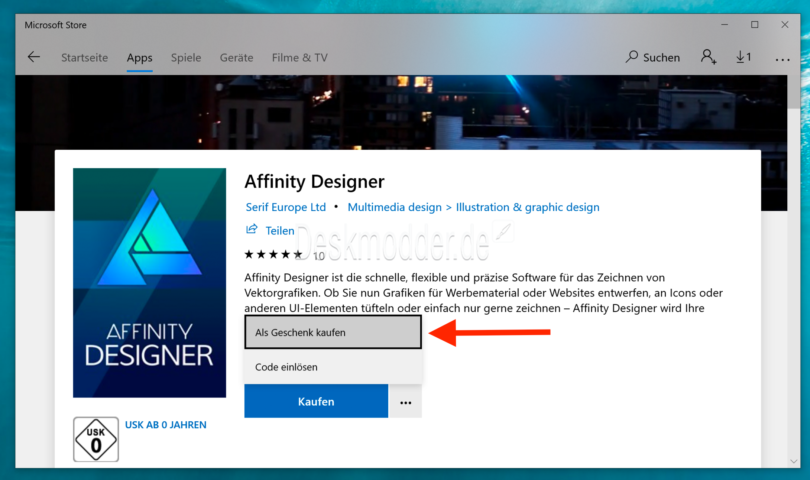Click the Serif Europe Ltd publisher link

286,207
